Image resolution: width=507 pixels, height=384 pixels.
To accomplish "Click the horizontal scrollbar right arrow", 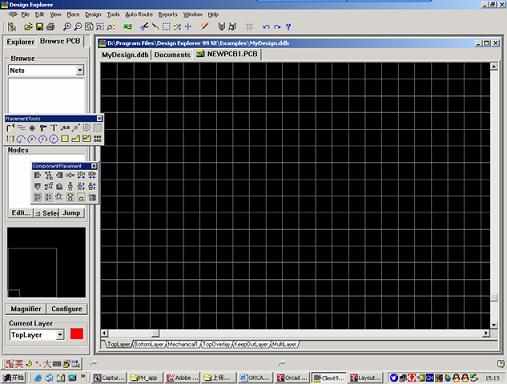I will pos(486,333).
